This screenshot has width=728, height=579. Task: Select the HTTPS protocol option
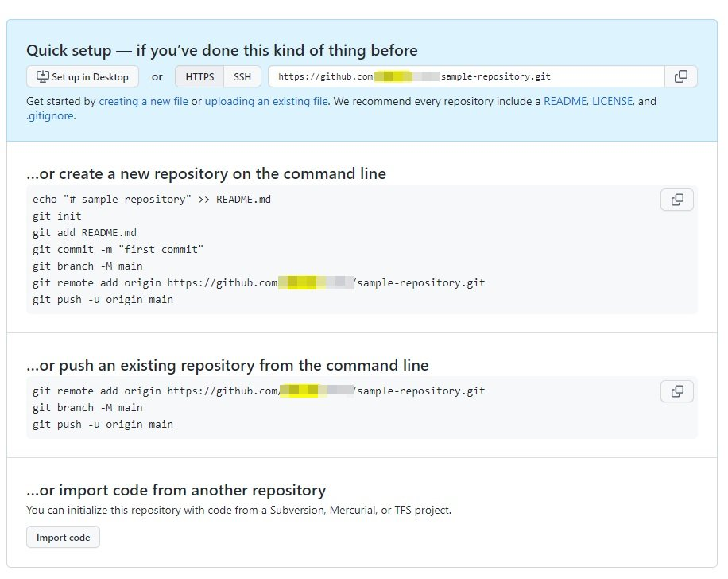[x=199, y=76]
